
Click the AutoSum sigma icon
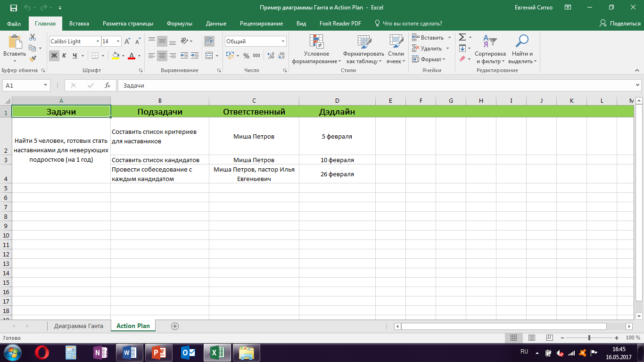pos(462,37)
